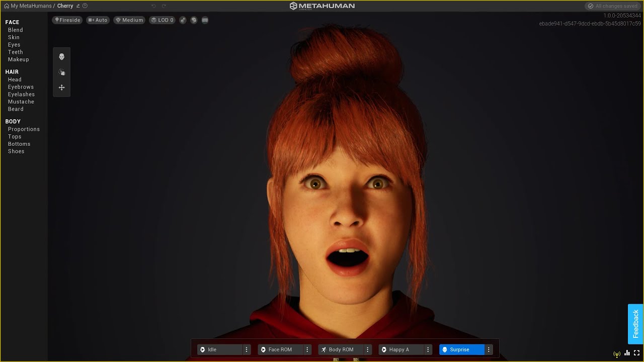The width and height of the screenshot is (644, 362).
Task: Play the Face ROM animation
Action: coord(280,349)
